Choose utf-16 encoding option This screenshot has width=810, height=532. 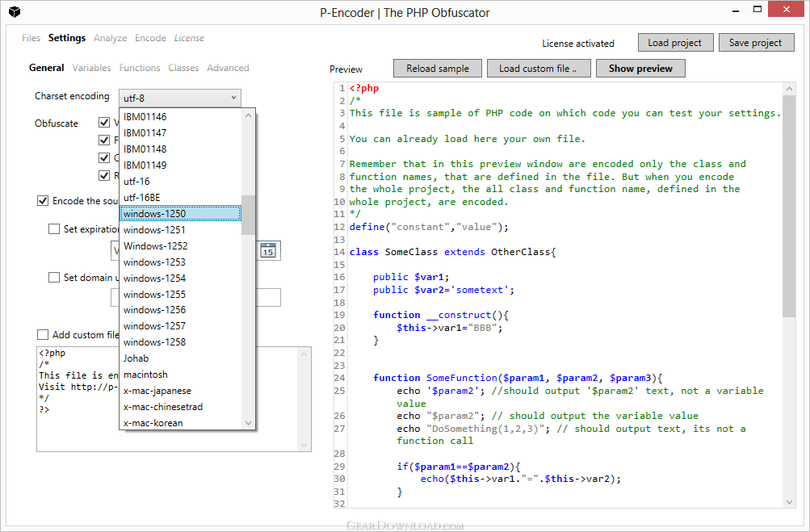coord(180,182)
